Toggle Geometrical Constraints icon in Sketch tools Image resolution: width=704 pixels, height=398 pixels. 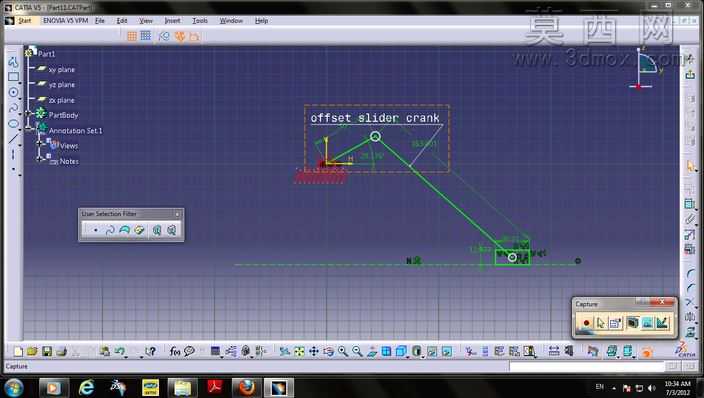[180, 36]
